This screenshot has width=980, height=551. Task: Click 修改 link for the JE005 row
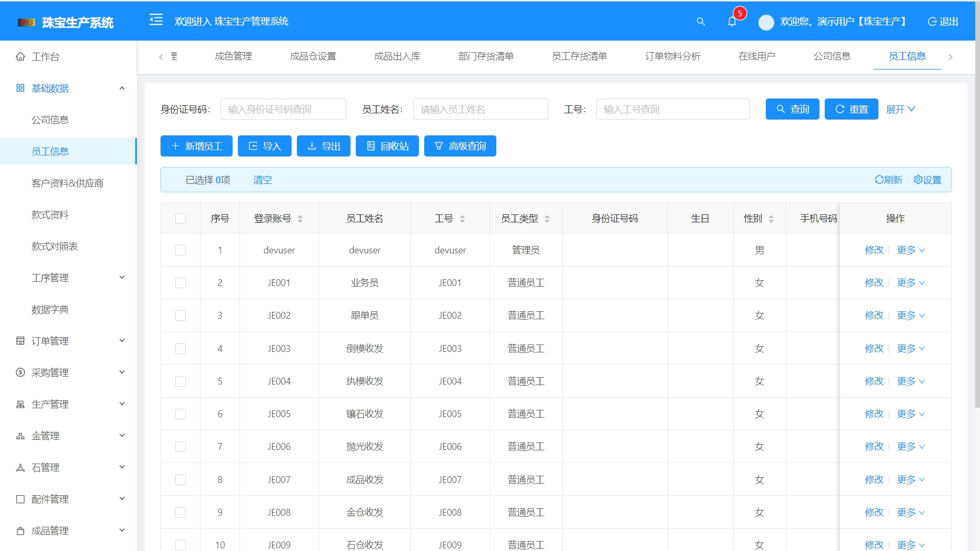pyautogui.click(x=874, y=414)
